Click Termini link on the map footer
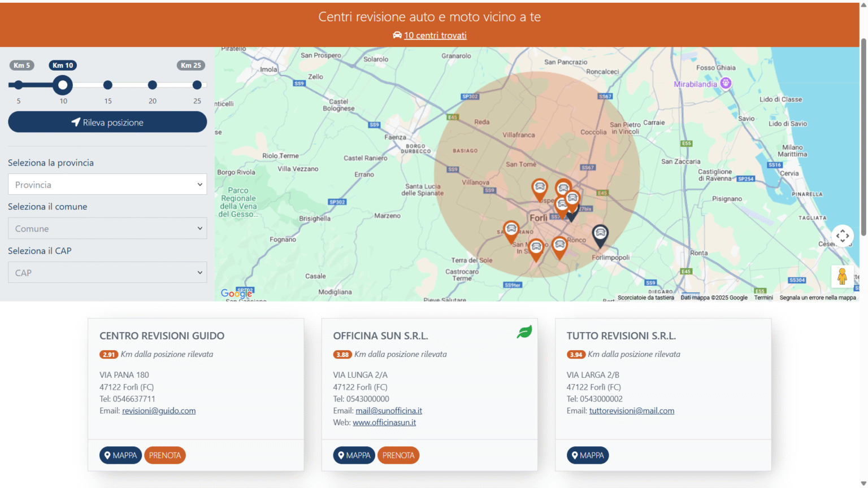Screen dimensions: 868x488 [763, 298]
